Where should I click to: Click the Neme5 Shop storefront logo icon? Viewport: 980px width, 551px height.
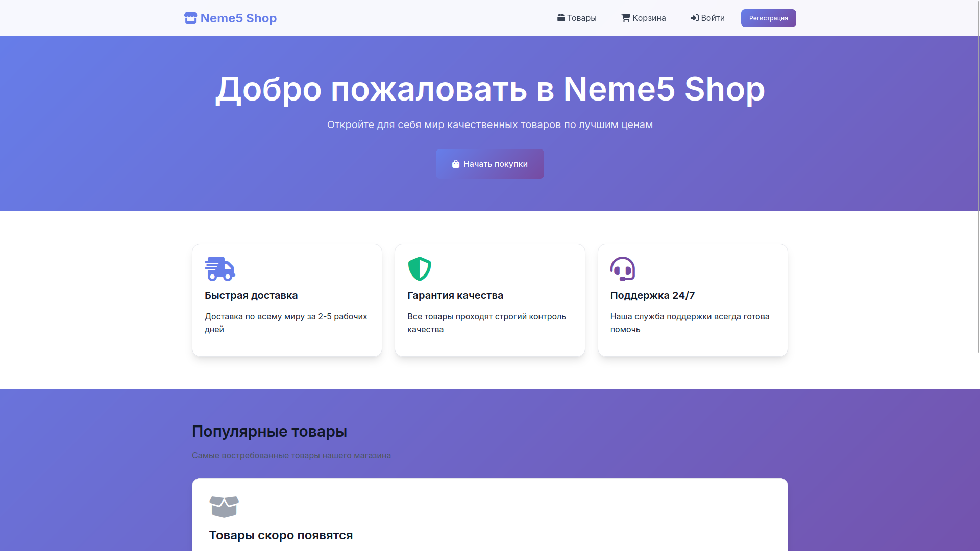click(x=190, y=18)
